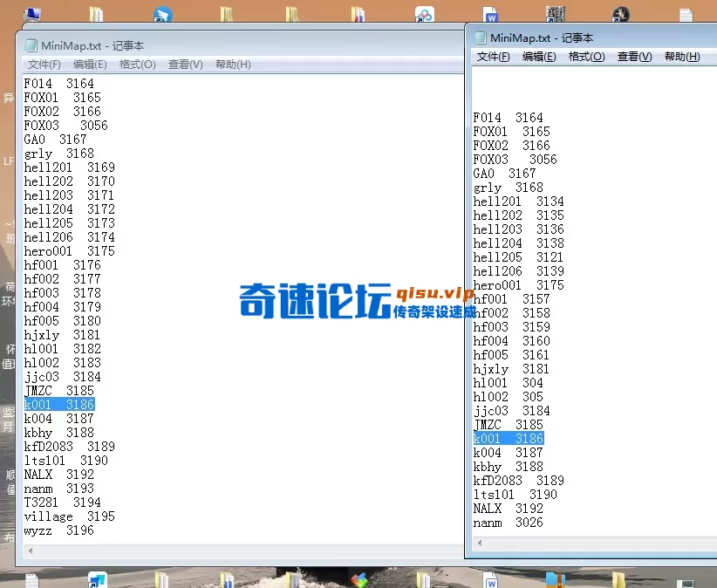717x588 pixels.
Task: Select the Word document icon at the desktop top
Action: 491,15
